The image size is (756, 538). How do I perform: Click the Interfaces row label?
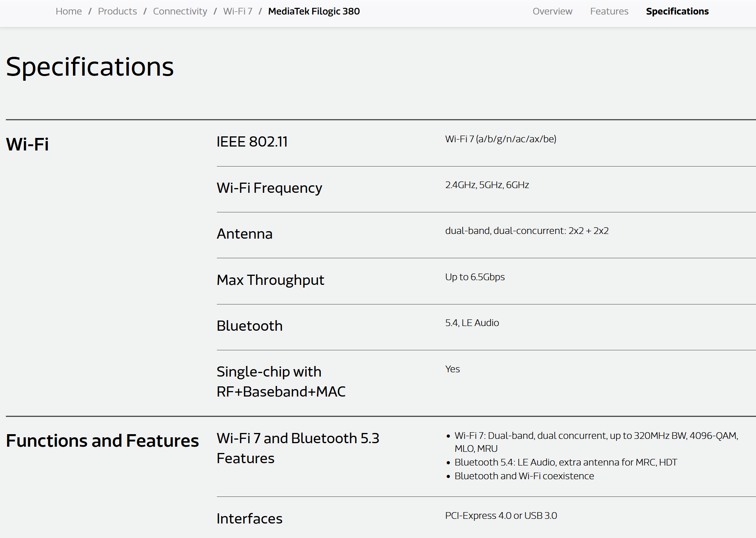(249, 519)
